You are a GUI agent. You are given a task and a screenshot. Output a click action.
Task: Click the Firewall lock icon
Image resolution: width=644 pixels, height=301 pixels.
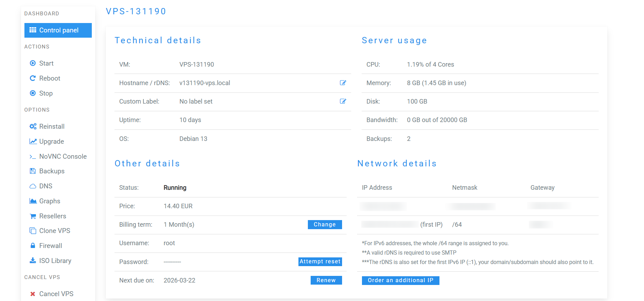(33, 246)
